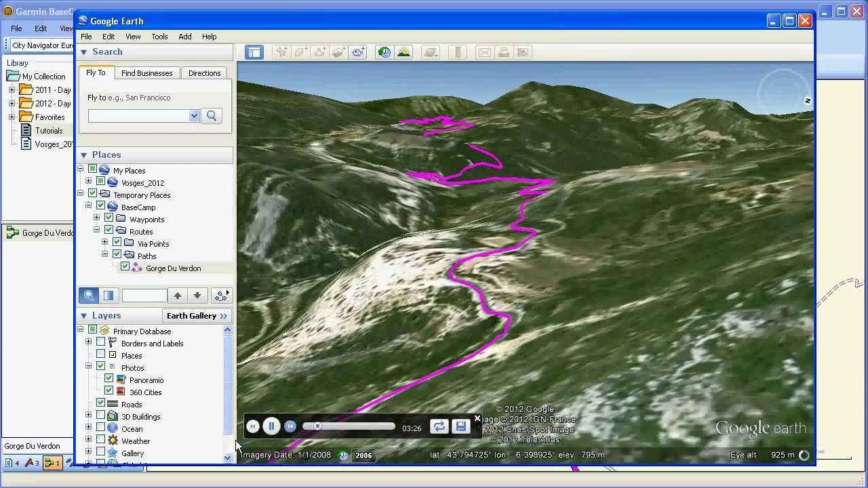Click the Add Path toolbar icon

point(320,52)
